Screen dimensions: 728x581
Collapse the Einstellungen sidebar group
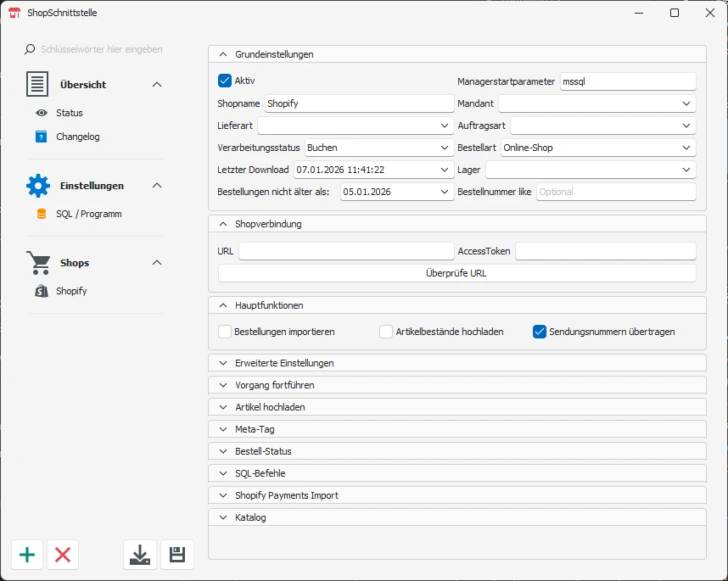156,185
